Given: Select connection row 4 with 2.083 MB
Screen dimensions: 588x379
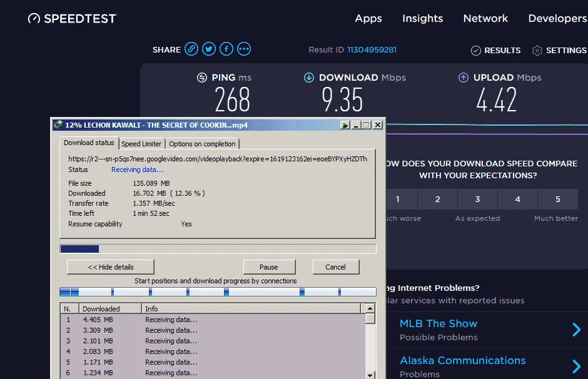Looking at the screenshot, I should pyautogui.click(x=213, y=351).
